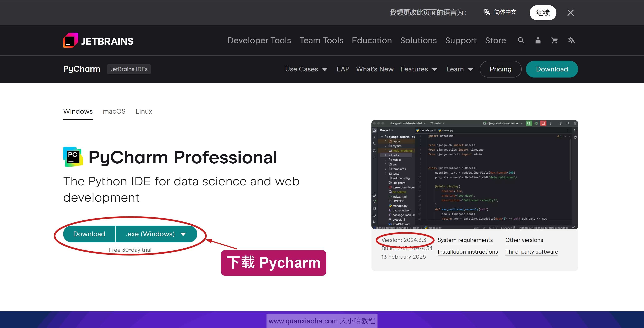The height and width of the screenshot is (328, 644).
Task: Open the Solutions menu
Action: [418, 41]
